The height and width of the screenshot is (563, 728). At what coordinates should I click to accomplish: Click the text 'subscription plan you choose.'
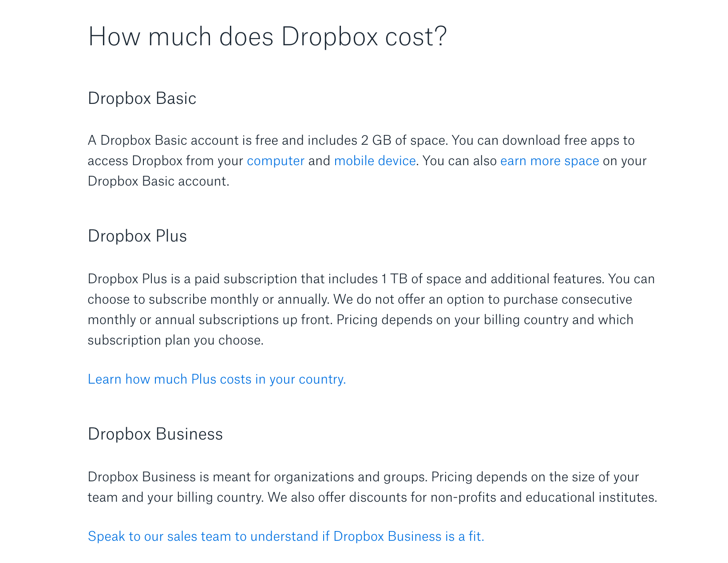[176, 340]
